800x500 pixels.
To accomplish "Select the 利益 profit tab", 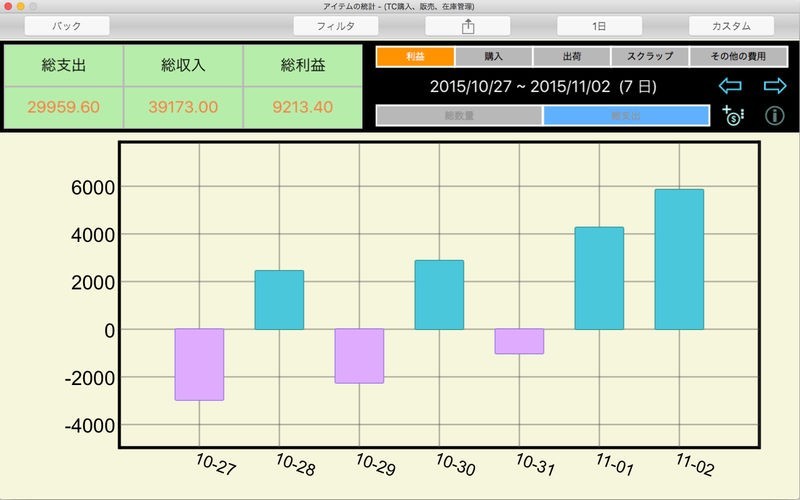I will pos(415,57).
